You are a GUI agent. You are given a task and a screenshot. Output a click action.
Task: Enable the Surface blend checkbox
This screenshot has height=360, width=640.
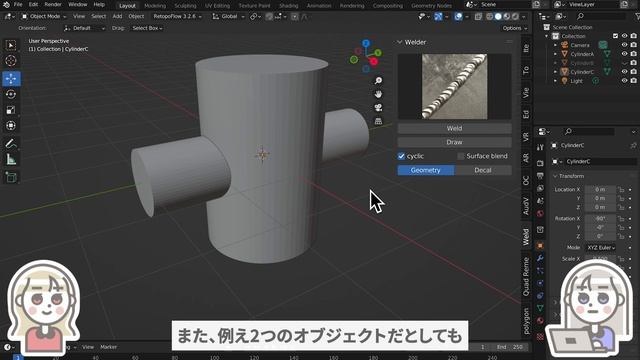pos(461,156)
